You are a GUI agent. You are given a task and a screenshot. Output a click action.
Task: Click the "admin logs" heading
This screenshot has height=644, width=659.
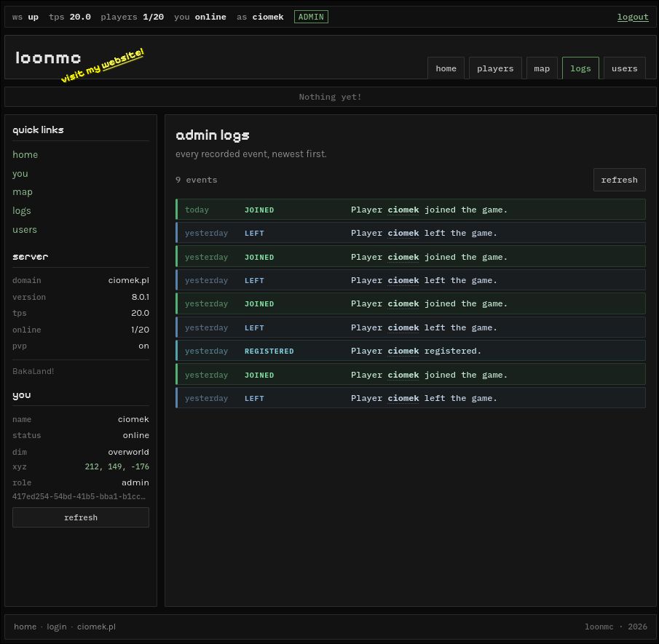pos(212,135)
